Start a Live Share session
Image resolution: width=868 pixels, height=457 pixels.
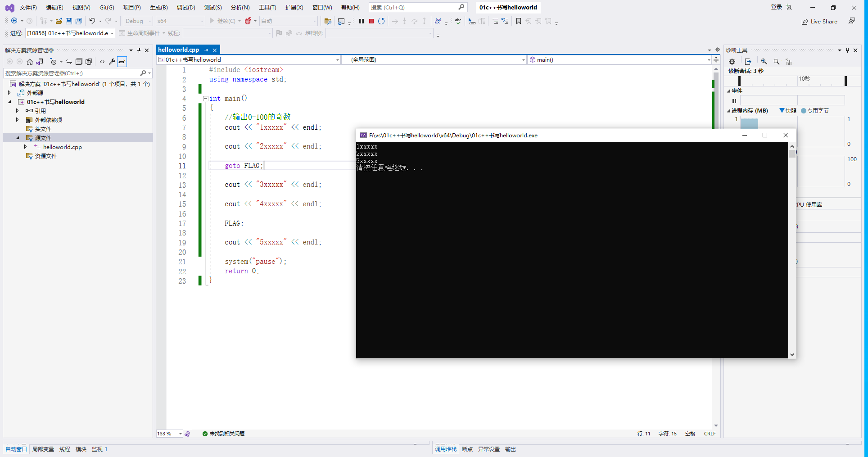coord(819,22)
